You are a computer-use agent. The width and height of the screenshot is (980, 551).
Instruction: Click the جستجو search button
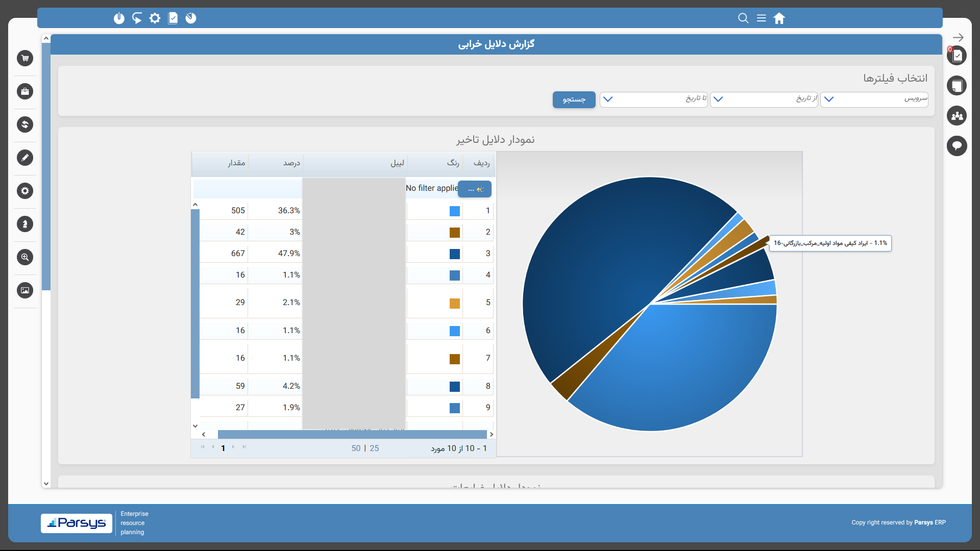coord(574,99)
